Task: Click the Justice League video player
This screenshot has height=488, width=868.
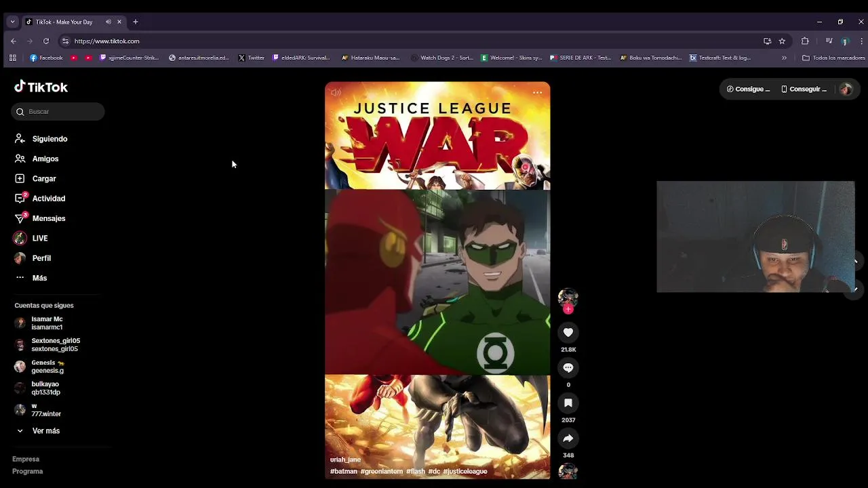Action: [x=437, y=281]
